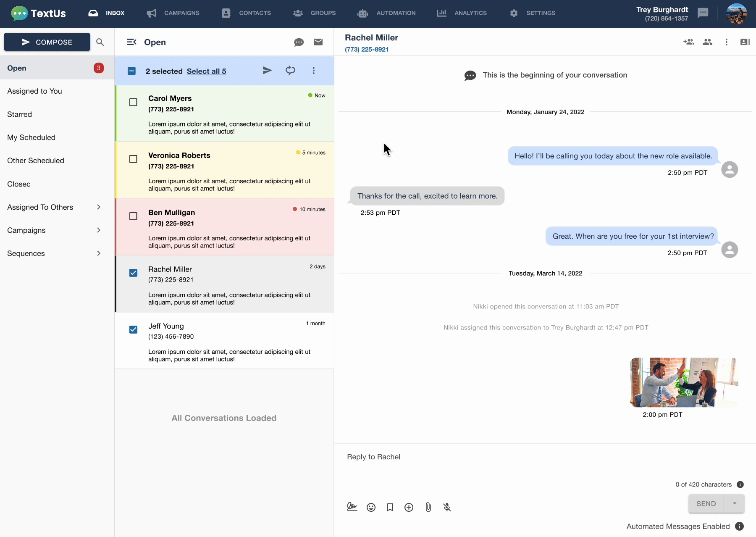Toggle the contact details panel icon
This screenshot has height=537, width=756.
pyautogui.click(x=745, y=42)
